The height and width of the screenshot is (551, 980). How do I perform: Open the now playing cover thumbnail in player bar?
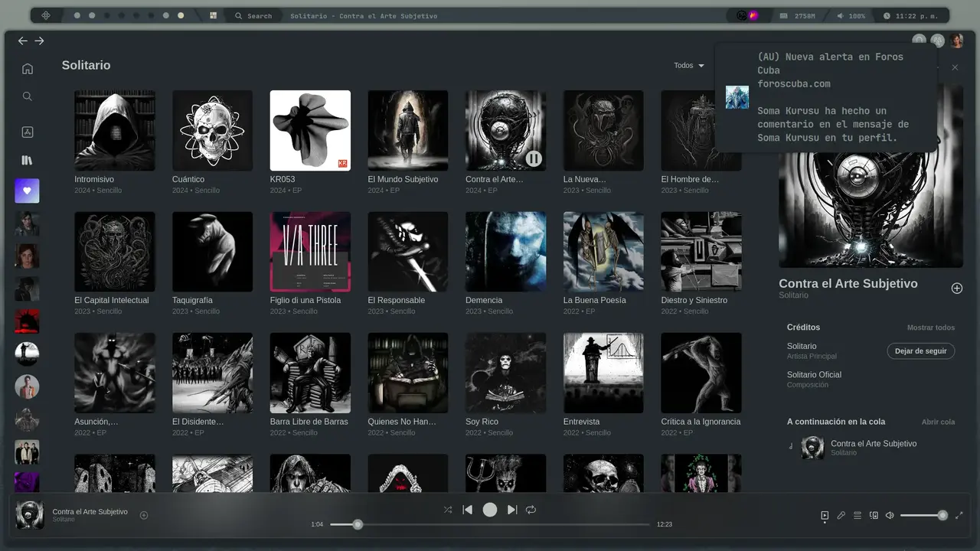click(x=30, y=515)
